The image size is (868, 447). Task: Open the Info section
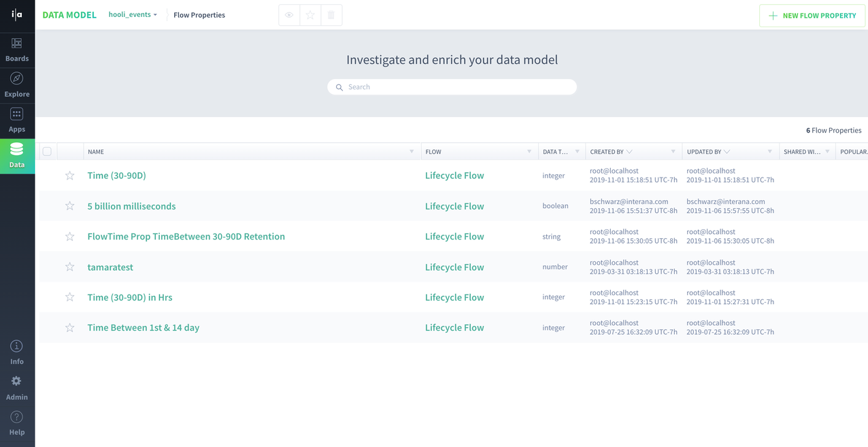[17, 352]
